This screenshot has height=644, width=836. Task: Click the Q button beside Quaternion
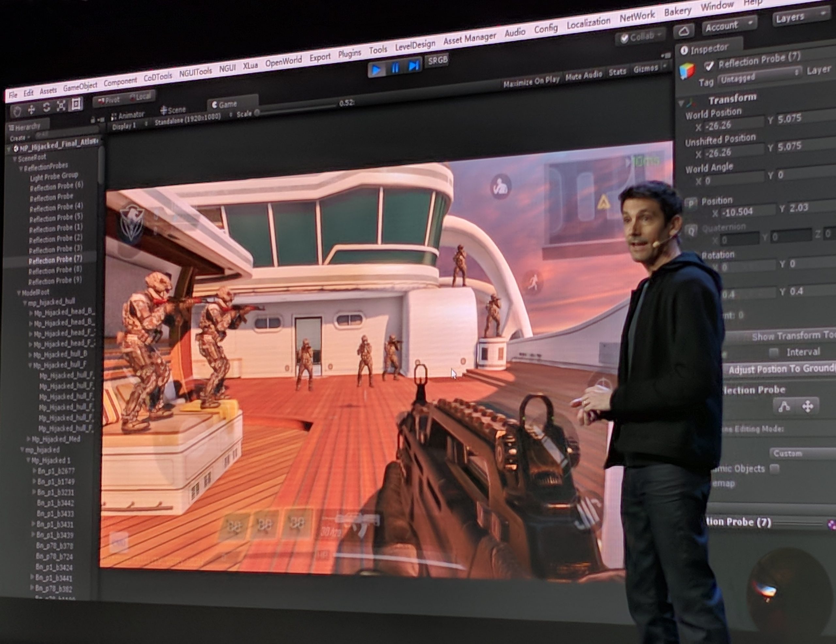tap(691, 231)
